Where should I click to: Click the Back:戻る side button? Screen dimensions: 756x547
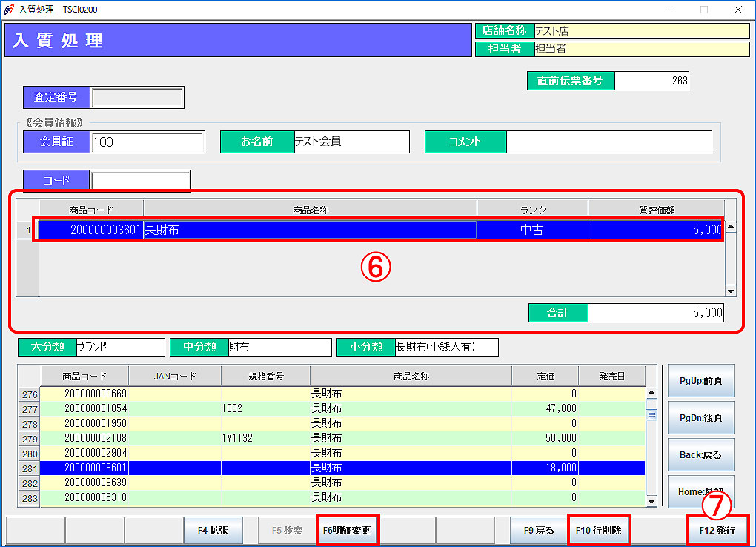point(700,454)
